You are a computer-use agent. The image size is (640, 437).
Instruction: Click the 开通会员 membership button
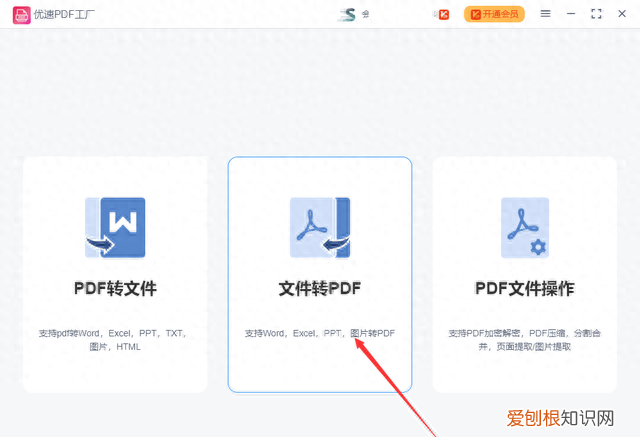coord(494,14)
